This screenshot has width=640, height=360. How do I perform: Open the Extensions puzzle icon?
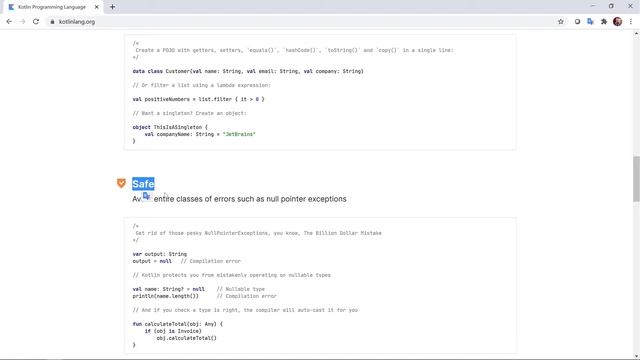click(604, 22)
